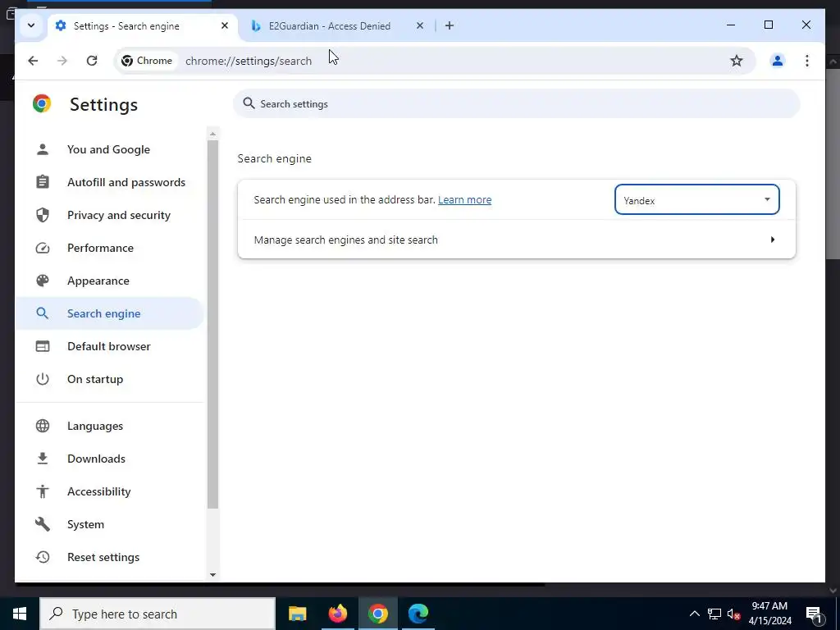Click the Chrome back arrow
Screen dimensions: 840x630
[33, 61]
